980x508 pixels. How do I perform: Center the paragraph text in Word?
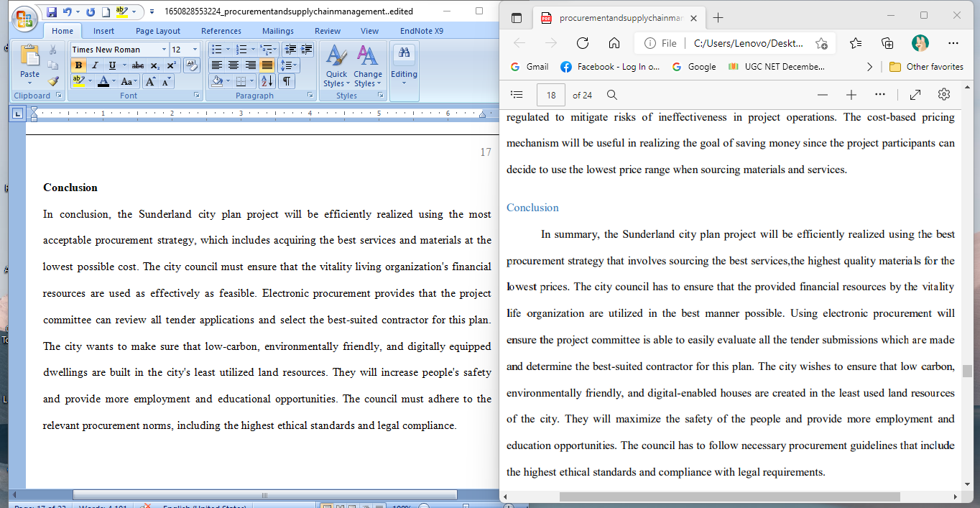click(x=234, y=65)
